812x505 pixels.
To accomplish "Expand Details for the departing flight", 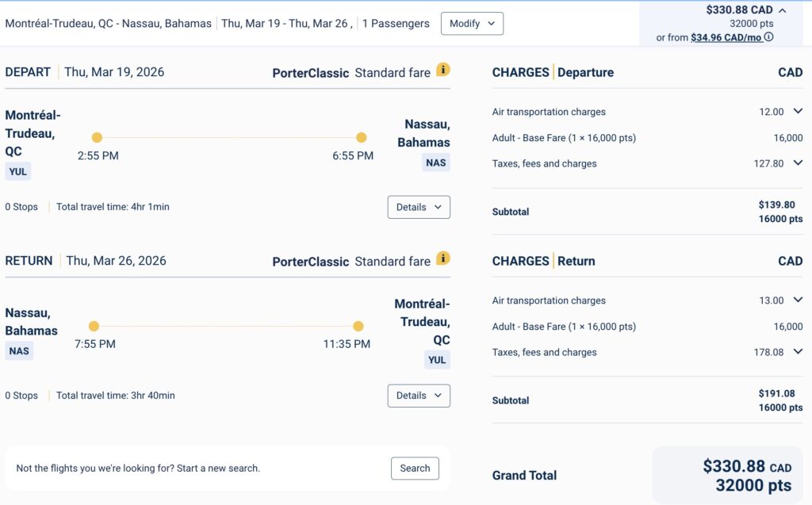I will point(419,207).
